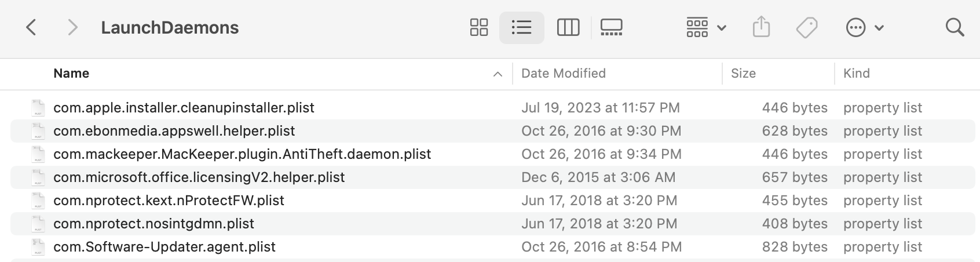Select com.mackeeper.MacKeeper.plugin.AntiTheft.daemon.plist
980x262 pixels.
pyautogui.click(x=242, y=154)
